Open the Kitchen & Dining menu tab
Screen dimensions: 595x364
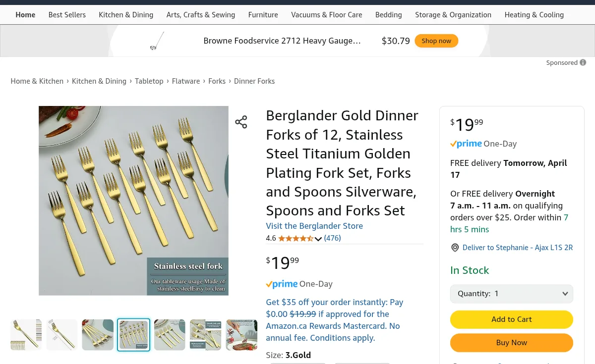point(126,15)
